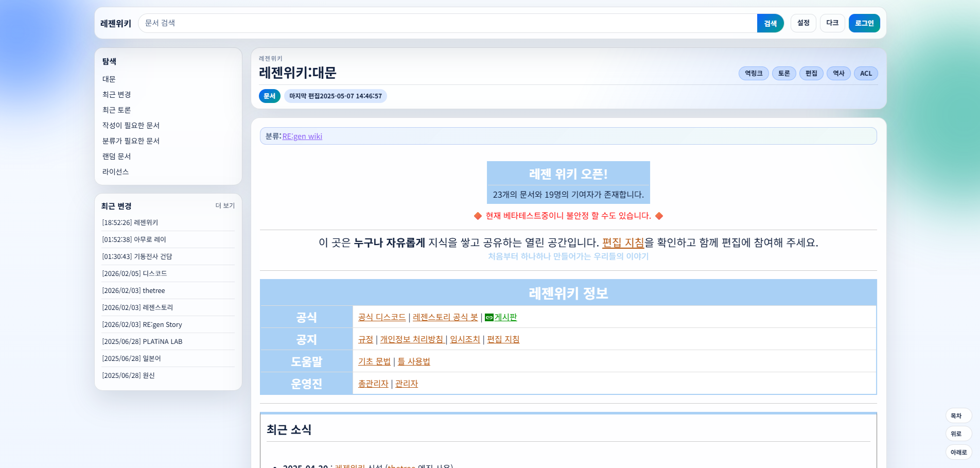The height and width of the screenshot is (468, 980).
Task: Open 최근 변경 in the 탐색 menu
Action: click(x=117, y=95)
